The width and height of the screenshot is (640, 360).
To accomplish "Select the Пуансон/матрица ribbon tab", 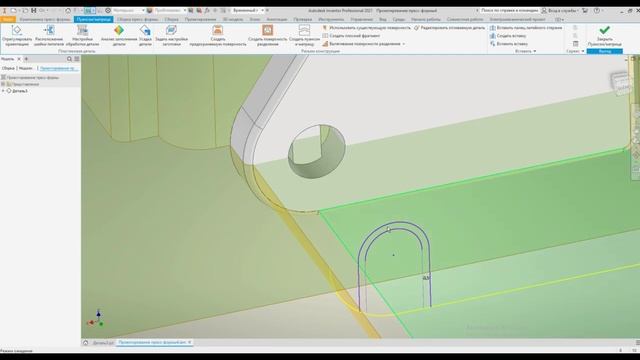I will (93, 19).
